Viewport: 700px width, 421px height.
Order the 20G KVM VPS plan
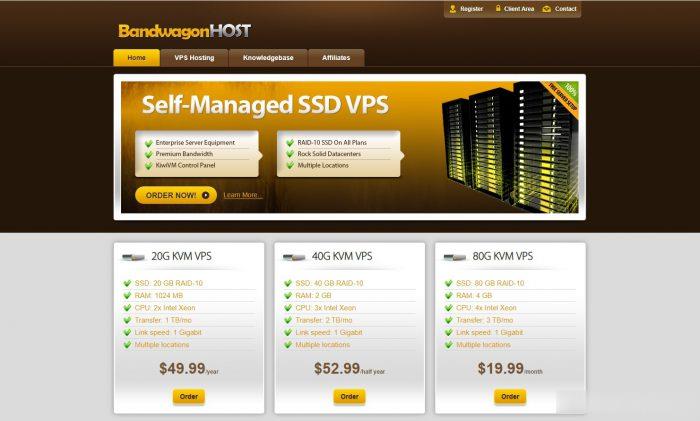coord(189,396)
